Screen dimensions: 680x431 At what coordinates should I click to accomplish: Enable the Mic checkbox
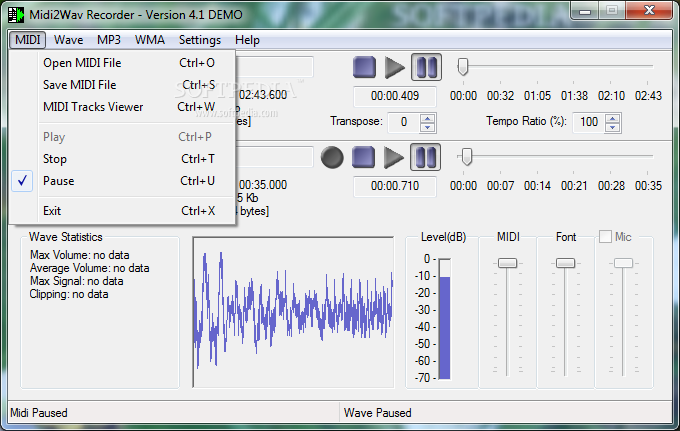coord(605,237)
